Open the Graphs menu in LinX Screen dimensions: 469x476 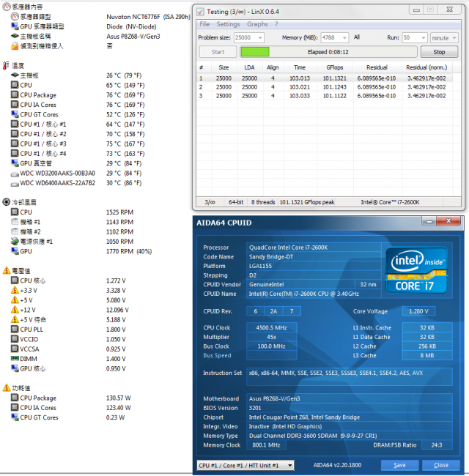click(257, 24)
